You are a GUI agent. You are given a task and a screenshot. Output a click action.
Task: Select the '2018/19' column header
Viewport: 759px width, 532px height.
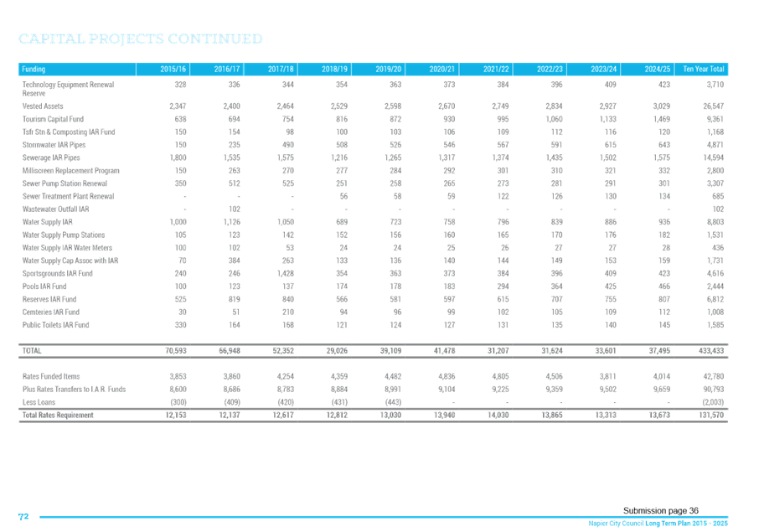click(324, 70)
